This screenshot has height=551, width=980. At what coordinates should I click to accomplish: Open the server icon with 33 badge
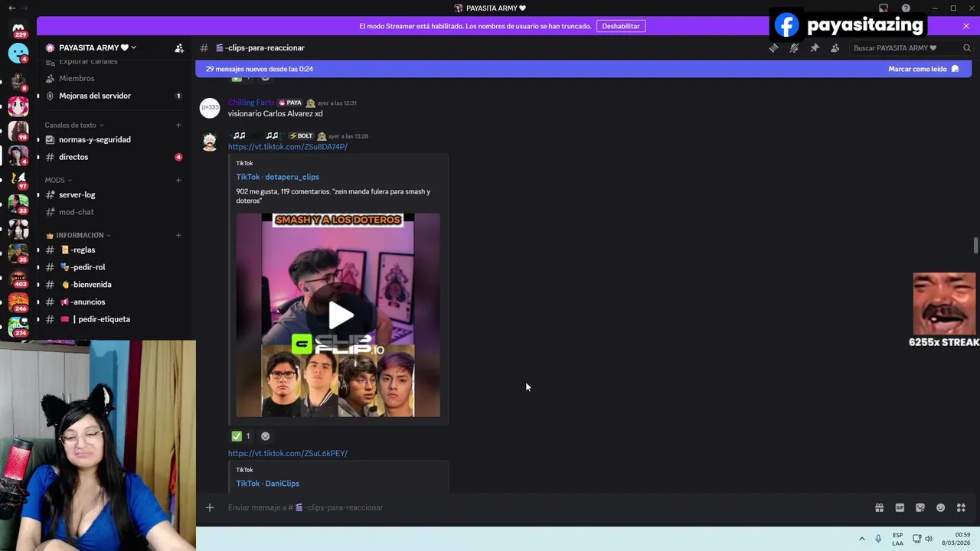click(x=18, y=204)
